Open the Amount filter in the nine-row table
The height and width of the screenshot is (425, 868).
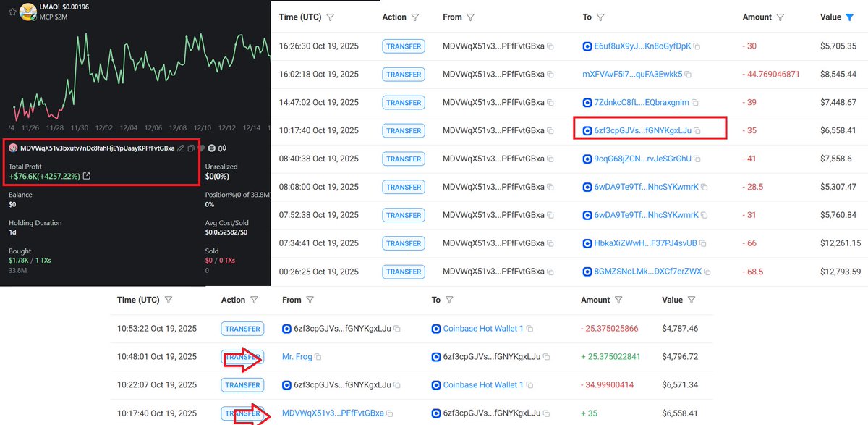click(x=782, y=17)
